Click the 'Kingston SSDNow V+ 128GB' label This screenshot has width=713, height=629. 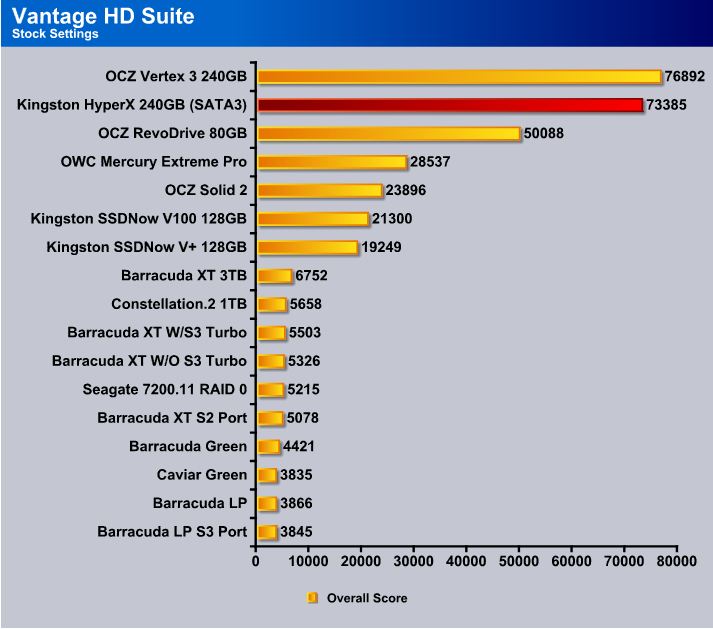pos(146,247)
